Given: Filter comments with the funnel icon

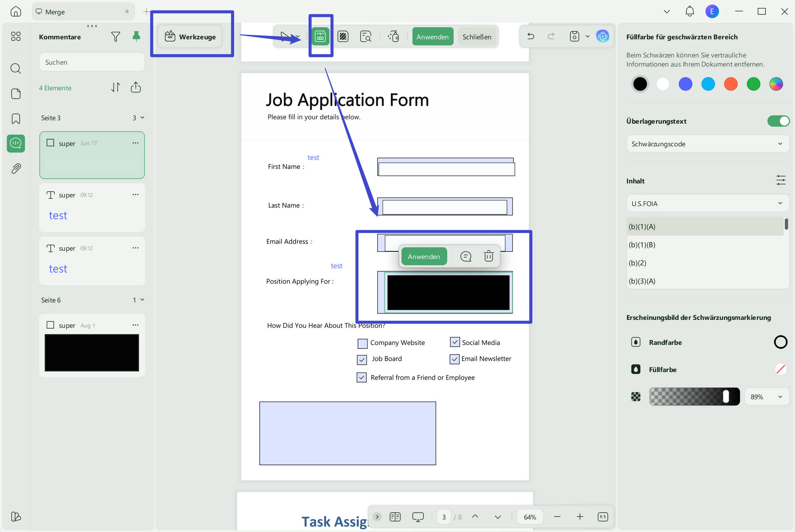Looking at the screenshot, I should pos(116,37).
